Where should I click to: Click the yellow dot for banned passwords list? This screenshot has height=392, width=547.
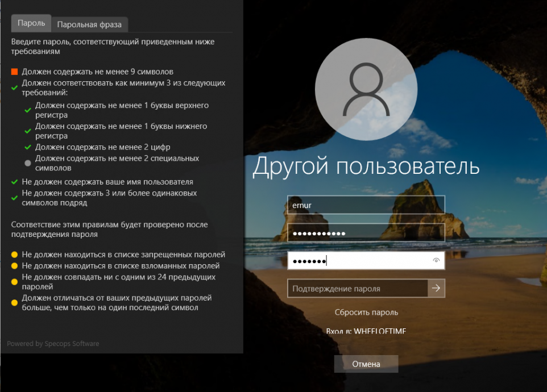click(15, 255)
